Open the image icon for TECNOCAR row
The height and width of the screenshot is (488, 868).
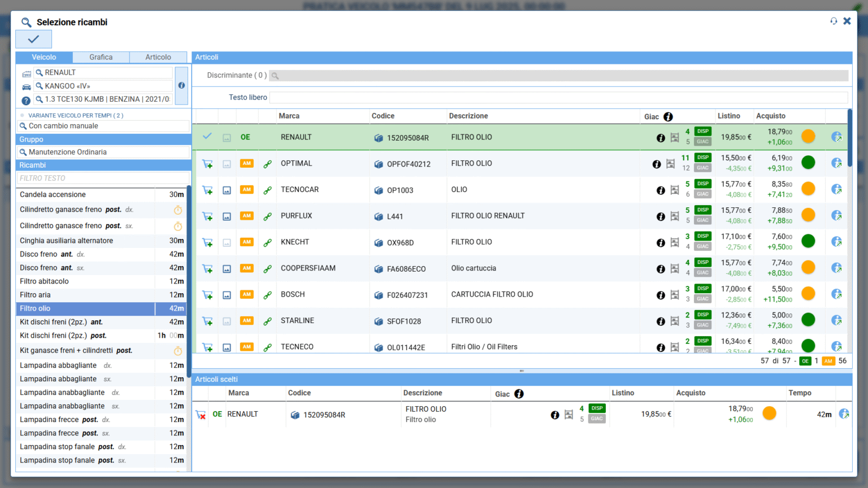[227, 190]
